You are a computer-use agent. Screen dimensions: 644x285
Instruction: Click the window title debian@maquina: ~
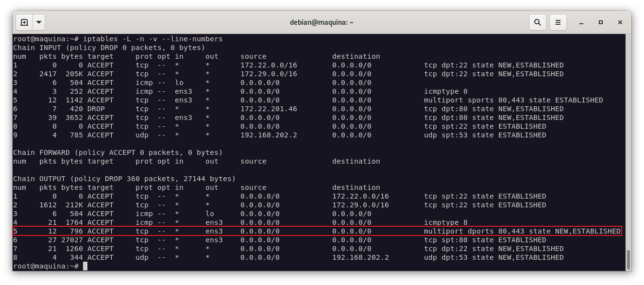click(322, 22)
